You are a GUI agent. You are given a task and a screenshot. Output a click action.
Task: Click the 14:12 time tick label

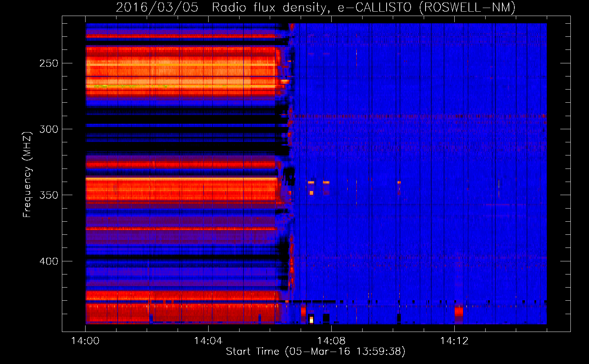click(x=454, y=341)
